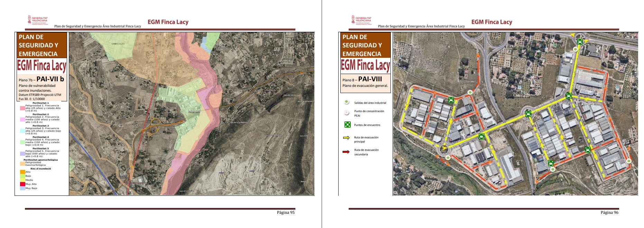Click the EGM Finca Lacy header on page 96
This screenshot has width=644, height=228.
click(491, 22)
